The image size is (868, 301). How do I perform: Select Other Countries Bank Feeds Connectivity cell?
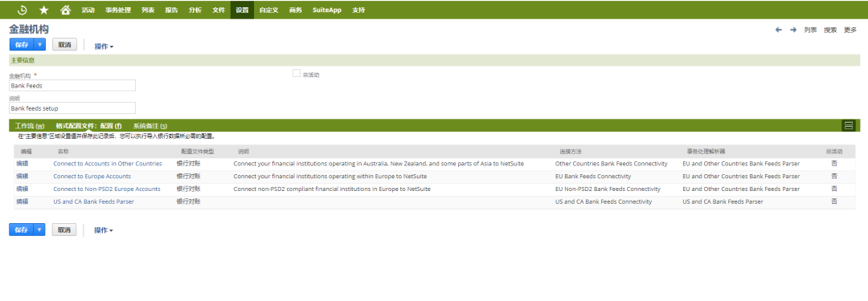point(611,164)
